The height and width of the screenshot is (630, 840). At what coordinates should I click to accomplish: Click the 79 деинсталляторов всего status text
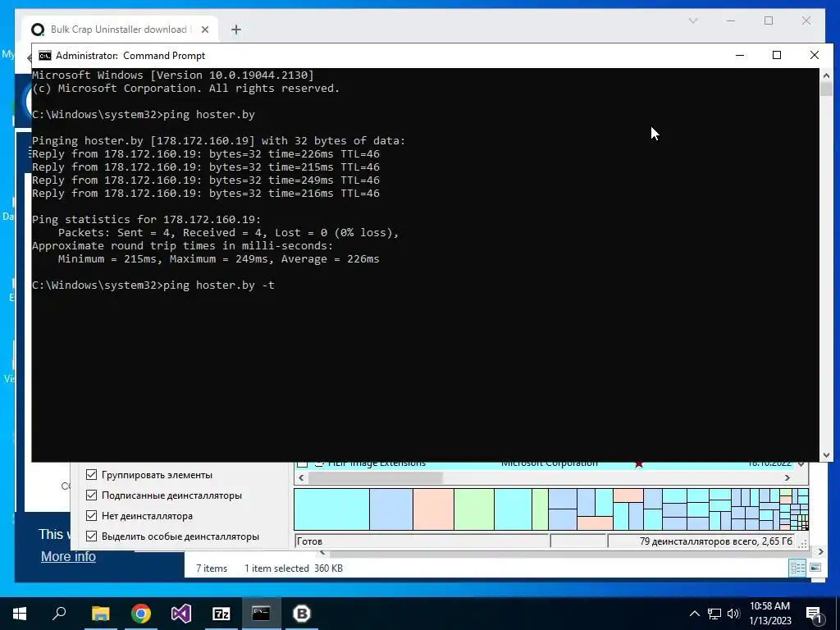coord(715,541)
